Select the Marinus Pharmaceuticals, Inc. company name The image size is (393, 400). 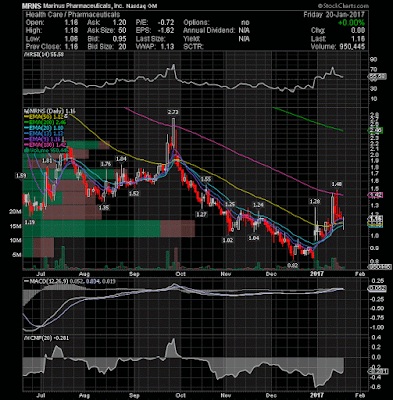84,6
